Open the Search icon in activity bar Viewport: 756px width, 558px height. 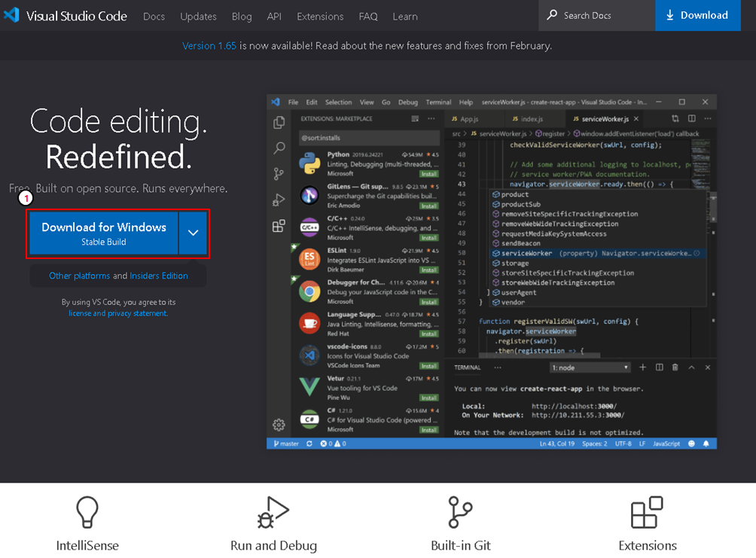pos(279,148)
